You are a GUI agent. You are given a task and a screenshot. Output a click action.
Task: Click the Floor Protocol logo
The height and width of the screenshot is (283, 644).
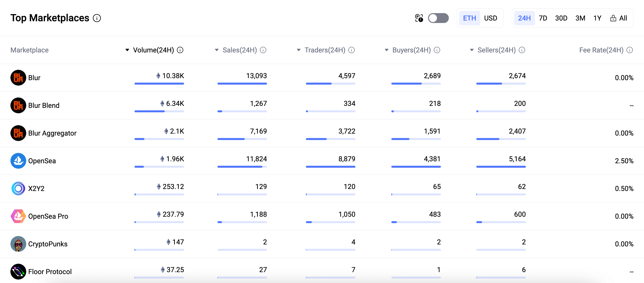coord(18,272)
